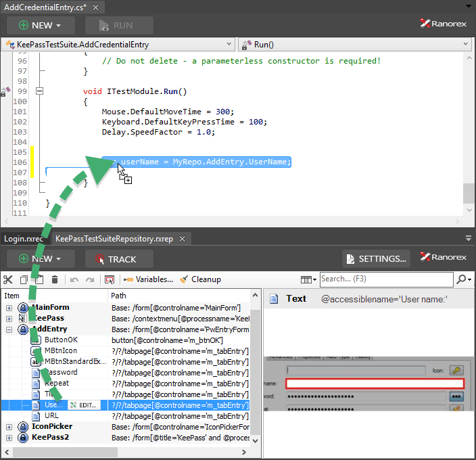Click the Redo arrow icon
Viewport: 476px width, 460px height.
tap(90, 279)
